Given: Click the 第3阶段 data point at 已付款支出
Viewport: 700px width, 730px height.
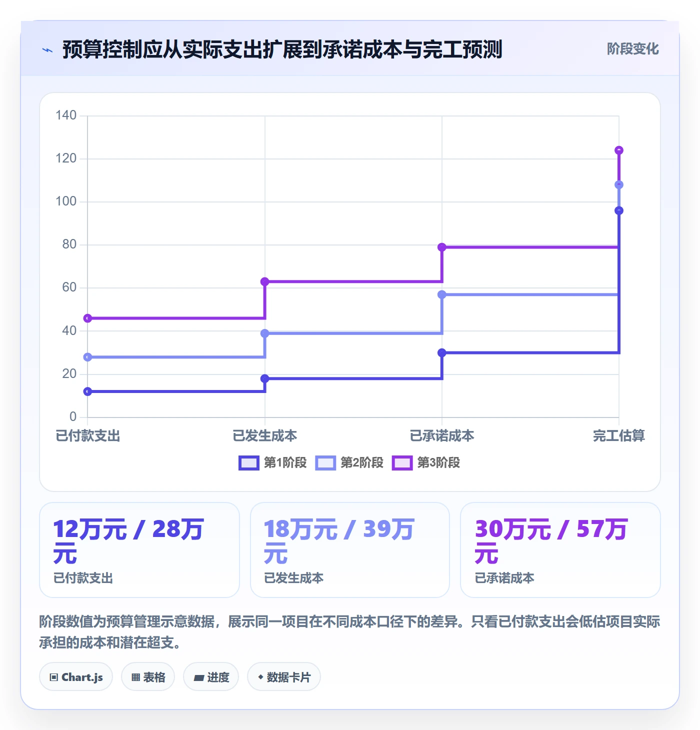Looking at the screenshot, I should pos(87,318).
